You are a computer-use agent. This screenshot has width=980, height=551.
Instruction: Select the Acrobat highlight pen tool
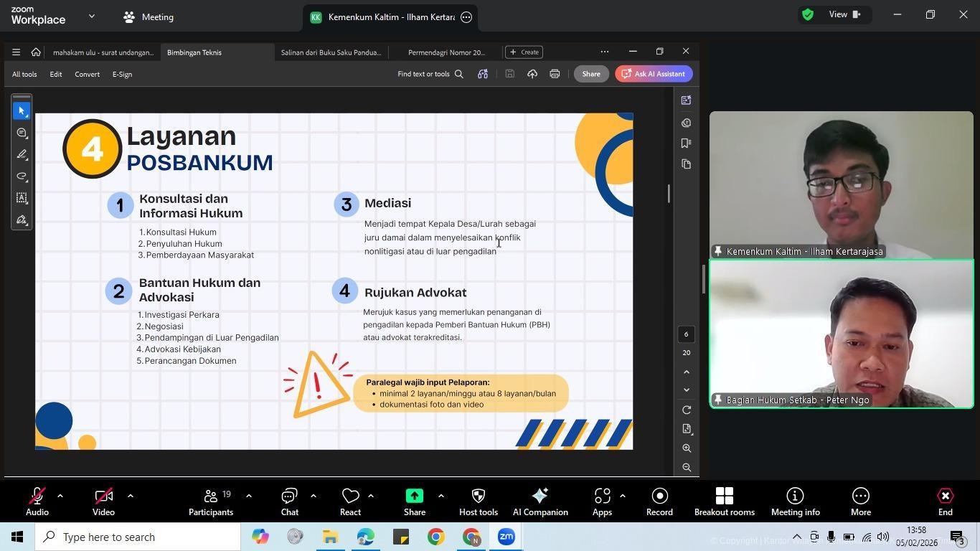pos(22,155)
